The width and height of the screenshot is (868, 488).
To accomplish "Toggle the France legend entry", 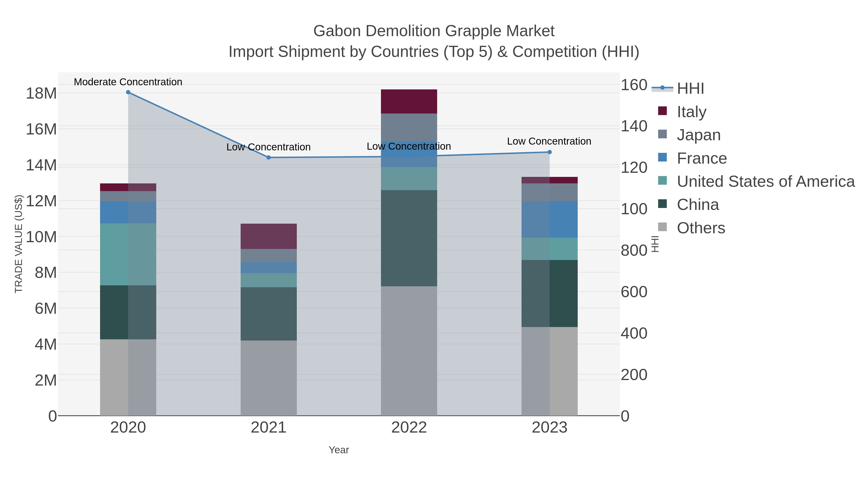I will [x=692, y=158].
